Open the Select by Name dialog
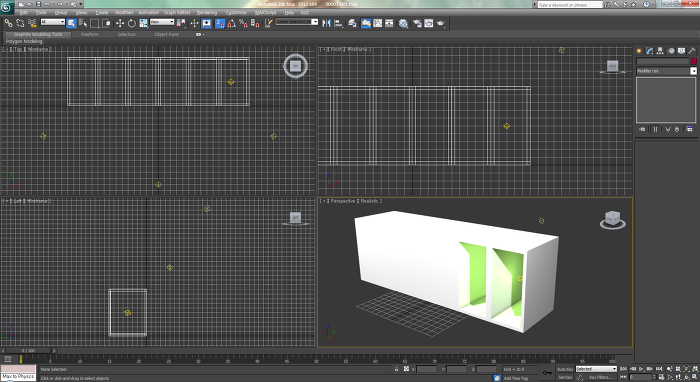The image size is (700, 382). (83, 23)
